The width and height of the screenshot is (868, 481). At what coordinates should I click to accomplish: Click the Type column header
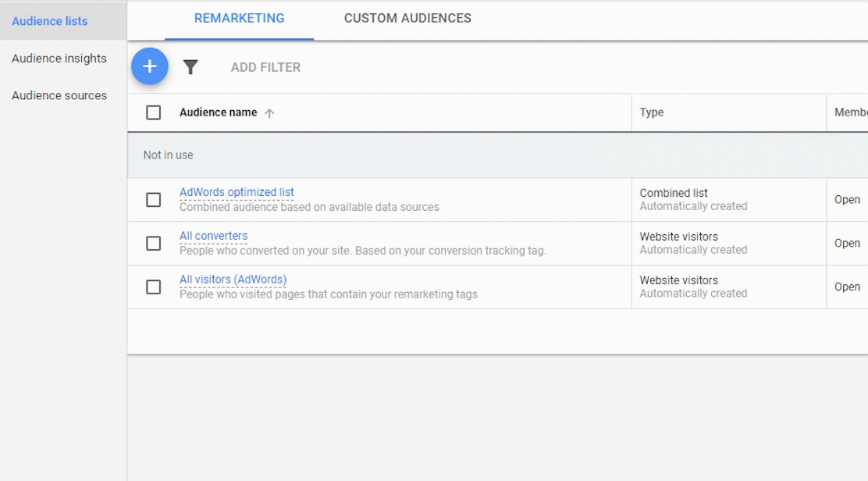point(652,112)
